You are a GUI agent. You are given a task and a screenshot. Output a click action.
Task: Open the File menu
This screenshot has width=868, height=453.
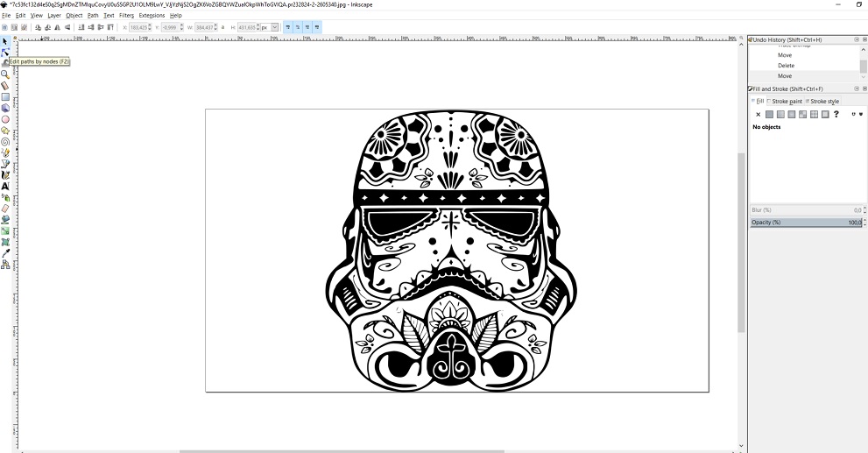[6, 16]
